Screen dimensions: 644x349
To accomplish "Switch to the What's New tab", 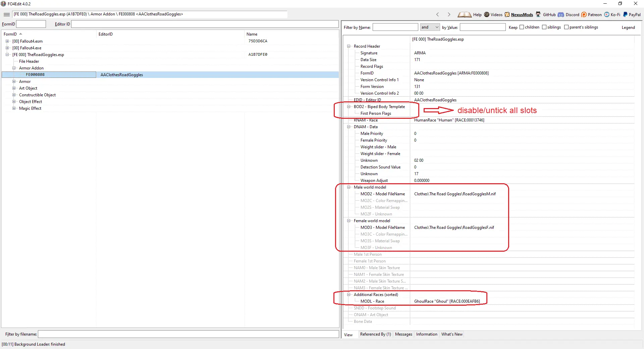I will point(452,334).
